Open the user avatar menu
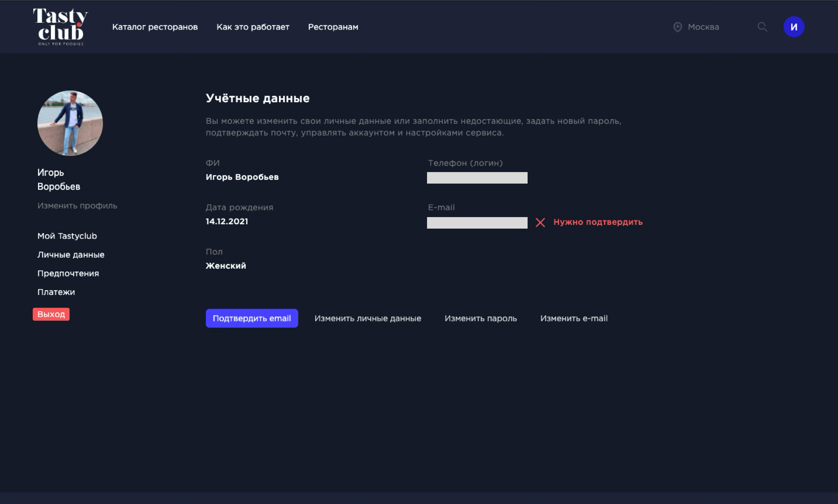The height and width of the screenshot is (504, 838). click(x=794, y=27)
